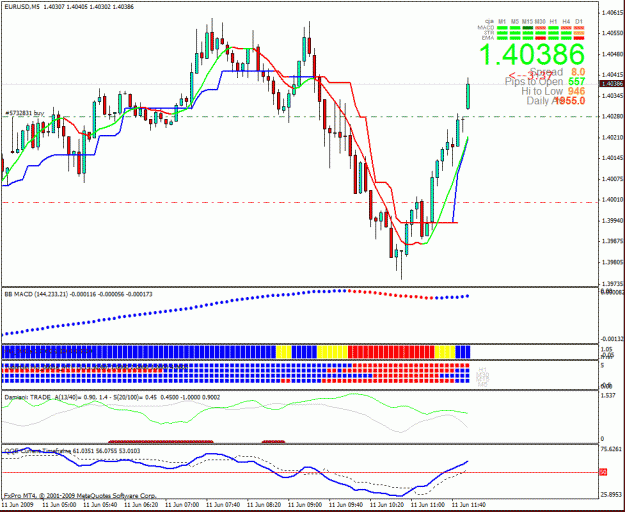The width and height of the screenshot is (625, 512).
Task: Click the large green 1.40386 price display
Action: point(532,54)
